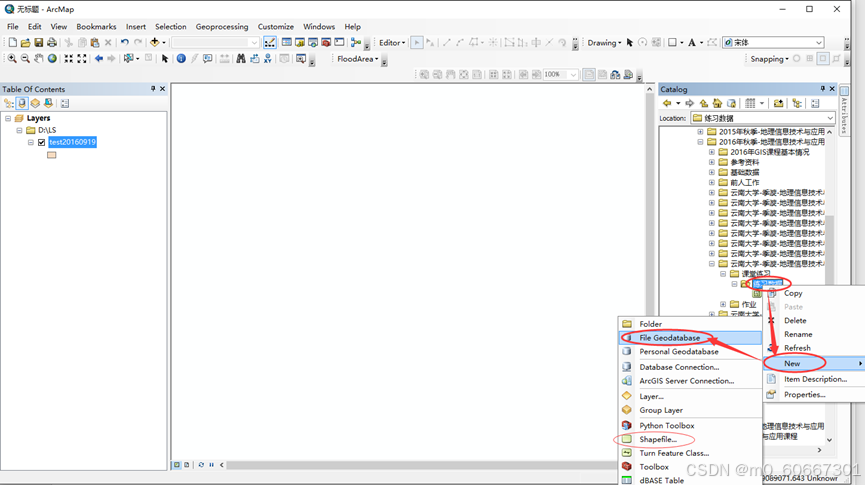
Task: Select New in context menu
Action: 814,363
